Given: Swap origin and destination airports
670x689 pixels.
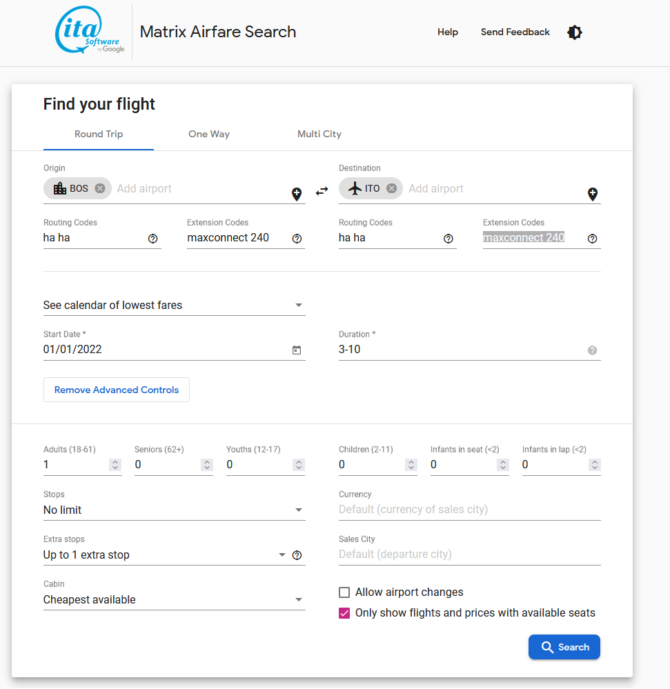Looking at the screenshot, I should [x=322, y=191].
